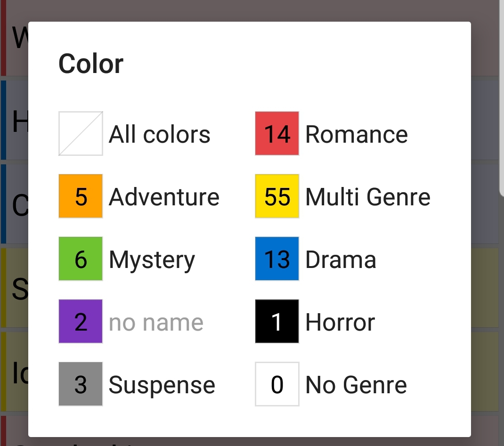Select the green Mystery color swatch
The image size is (504, 446).
(x=81, y=259)
